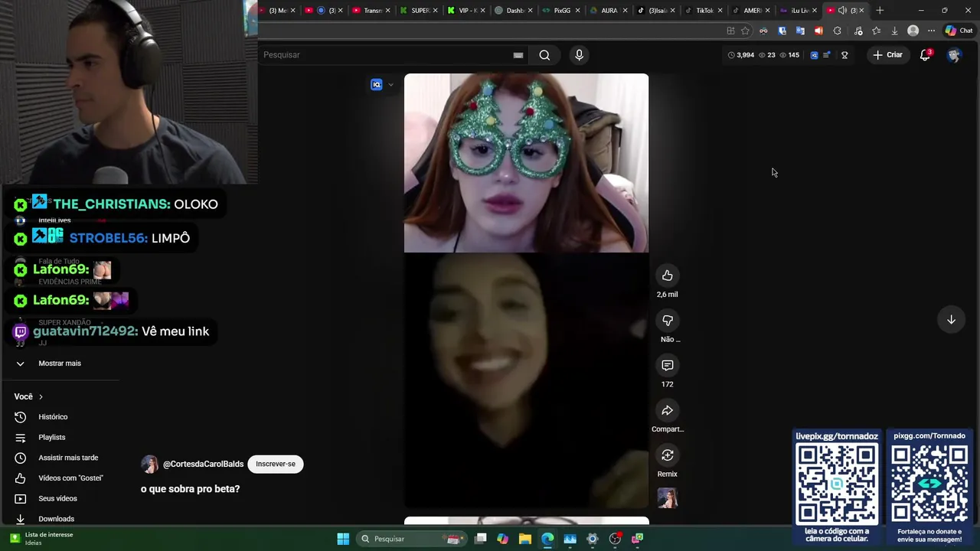This screenshot has height=551, width=980.
Task: Open Windows Start menu
Action: coord(343,539)
